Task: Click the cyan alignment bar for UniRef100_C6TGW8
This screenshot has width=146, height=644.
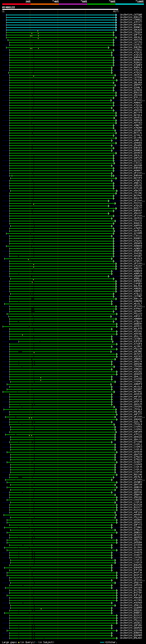Action: [61, 15]
